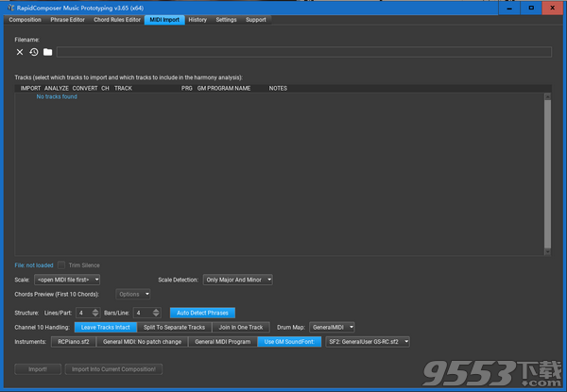
Task: Open the Scale dropdown
Action: pyautogui.click(x=67, y=280)
